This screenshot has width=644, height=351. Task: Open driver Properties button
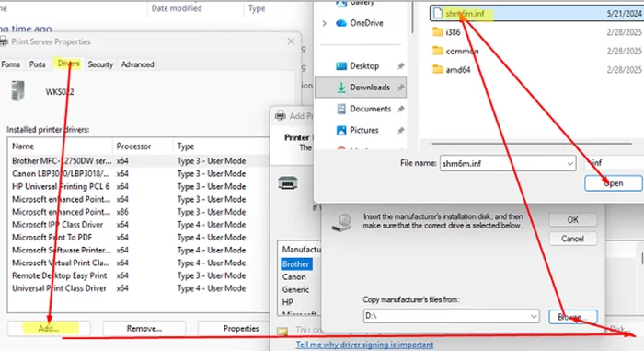click(241, 328)
